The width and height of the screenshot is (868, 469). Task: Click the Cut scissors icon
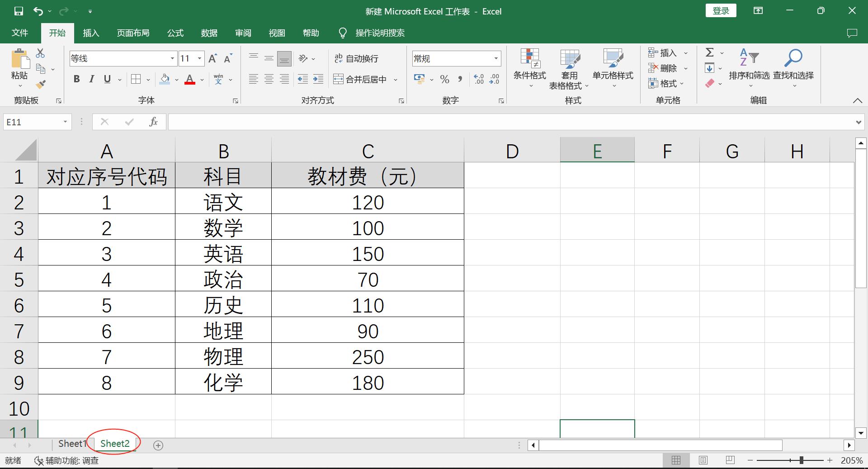coord(40,53)
